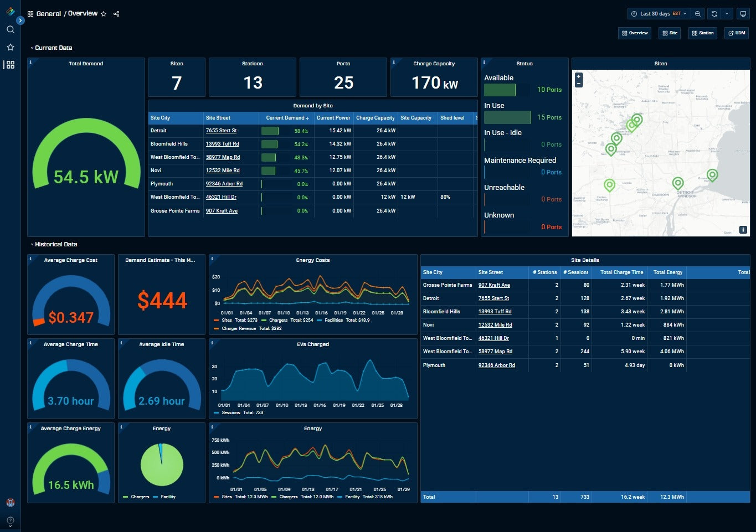Star the General / Overview dashboard
This screenshot has height=532, width=756.
point(104,14)
